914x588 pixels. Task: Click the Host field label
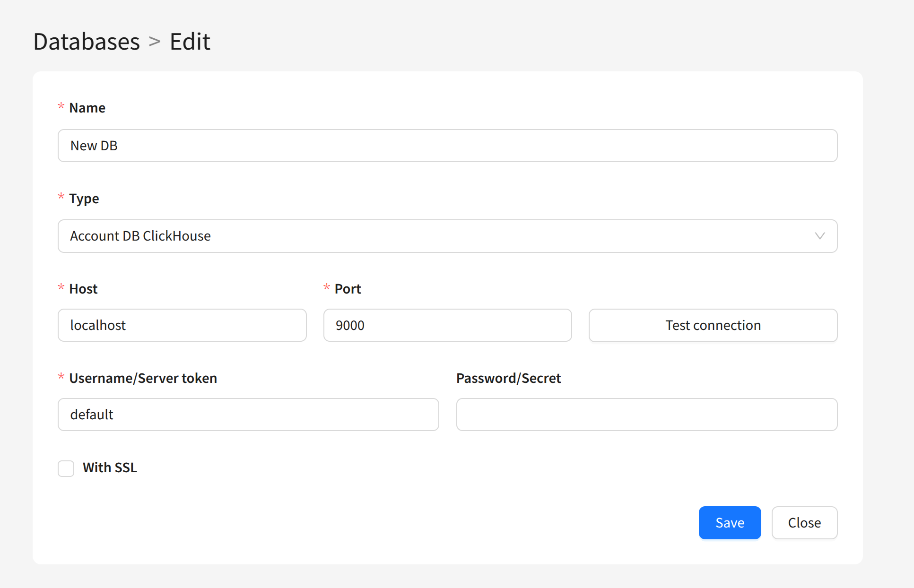pos(83,289)
